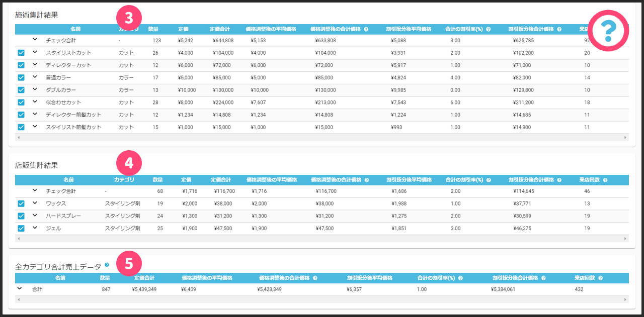This screenshot has width=644, height=317.
Task: Open 割引按分後合計価格 help icon in 店販集計結果 header
Action: [559, 180]
